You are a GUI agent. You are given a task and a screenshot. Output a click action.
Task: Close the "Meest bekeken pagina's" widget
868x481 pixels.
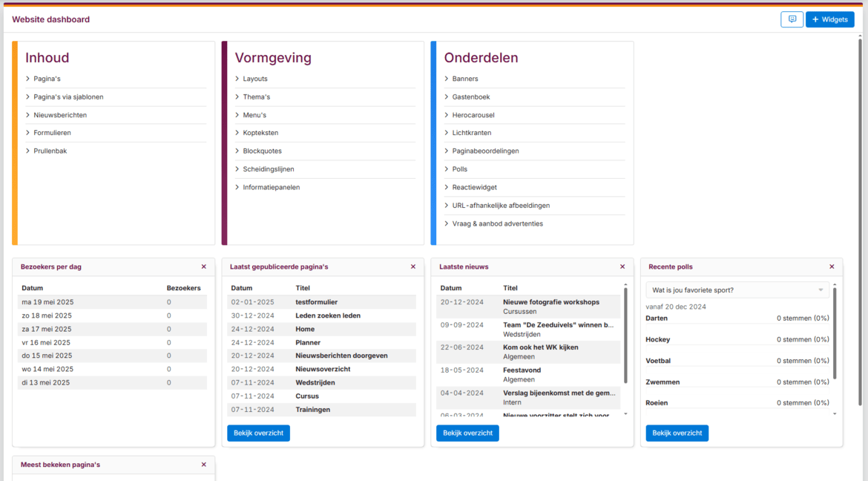click(x=203, y=465)
